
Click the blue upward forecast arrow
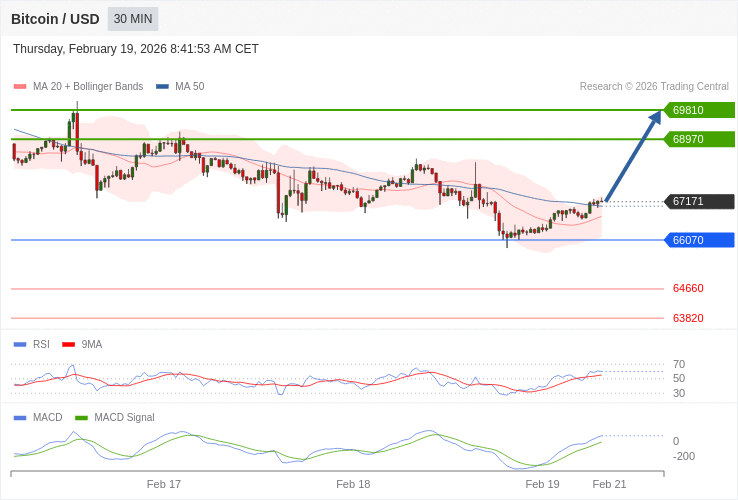click(633, 156)
